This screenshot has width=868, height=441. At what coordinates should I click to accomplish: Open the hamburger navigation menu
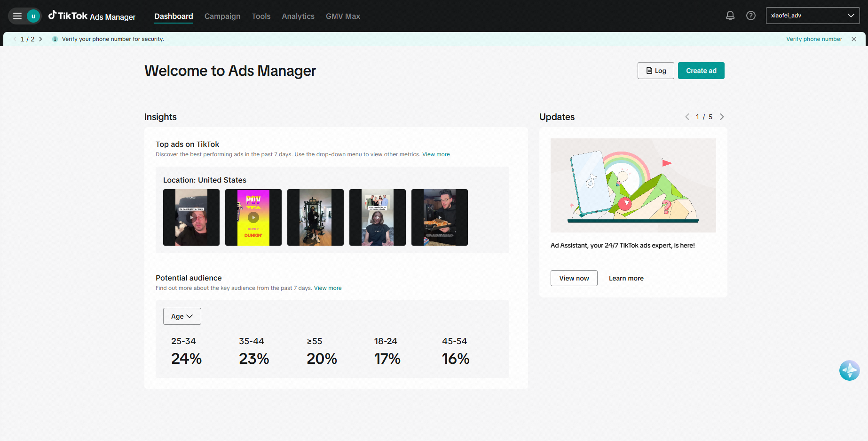pos(17,16)
